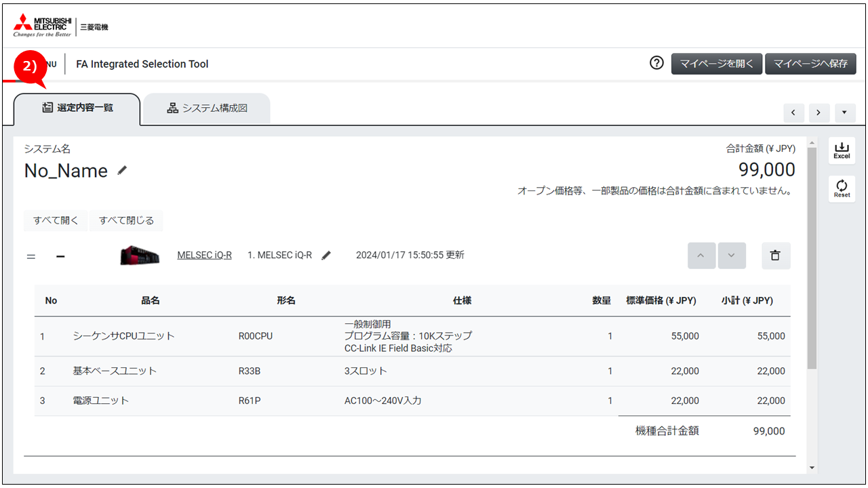Click the Mitsubishi Electric logo

[42, 25]
